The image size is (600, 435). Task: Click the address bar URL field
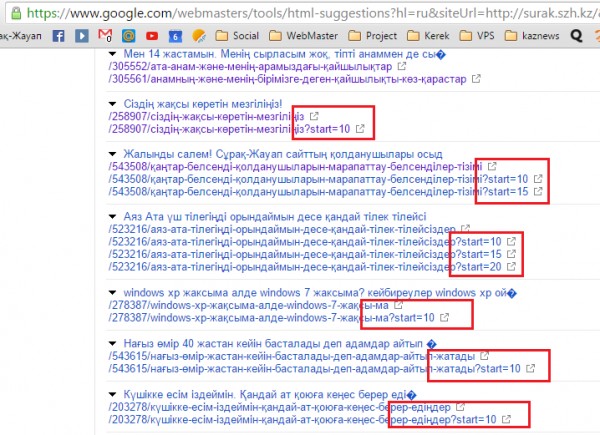[x=300, y=10]
